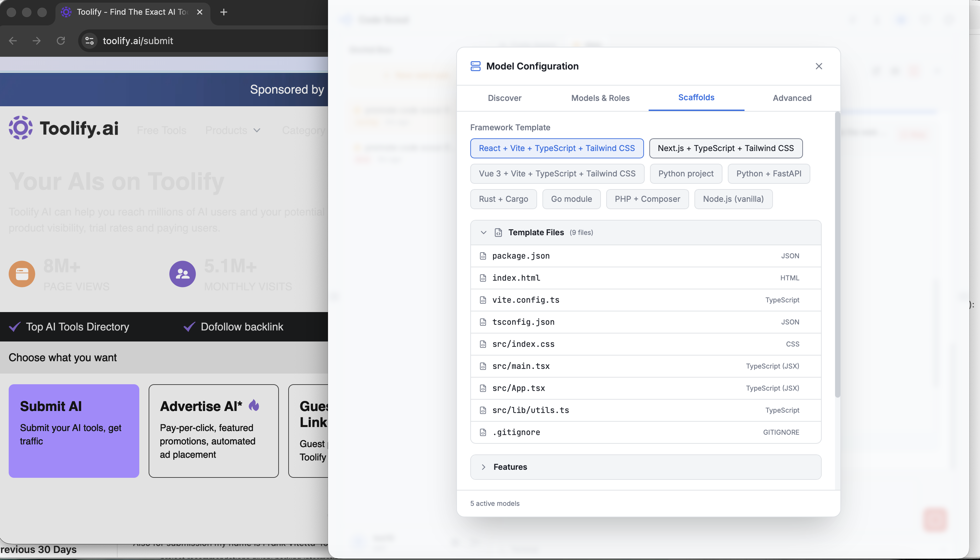
Task: Click the scrollbar in Model Configuration dialog
Action: pyautogui.click(x=837, y=255)
